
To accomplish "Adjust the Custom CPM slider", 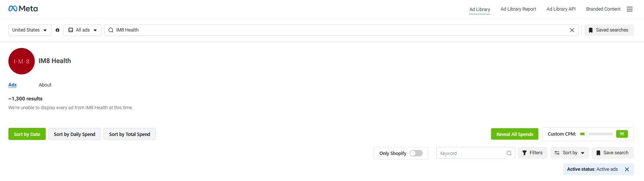I will [x=596, y=134].
